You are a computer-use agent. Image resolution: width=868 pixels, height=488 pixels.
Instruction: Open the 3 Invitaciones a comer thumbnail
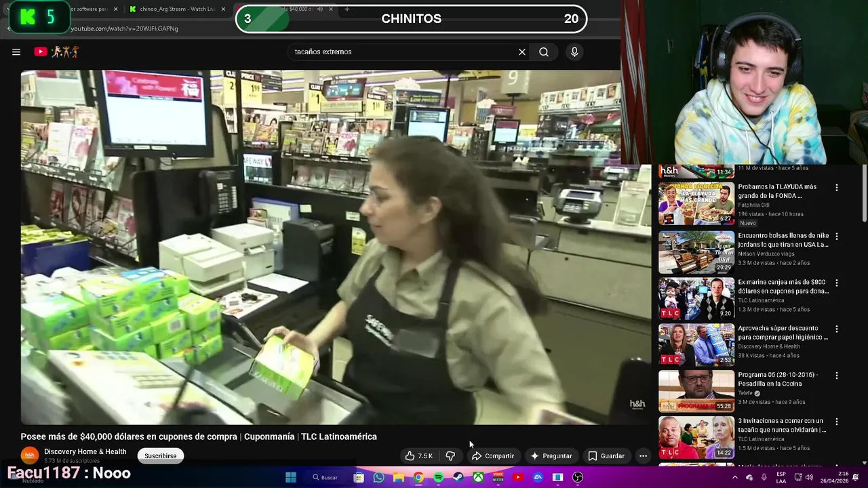(696, 437)
